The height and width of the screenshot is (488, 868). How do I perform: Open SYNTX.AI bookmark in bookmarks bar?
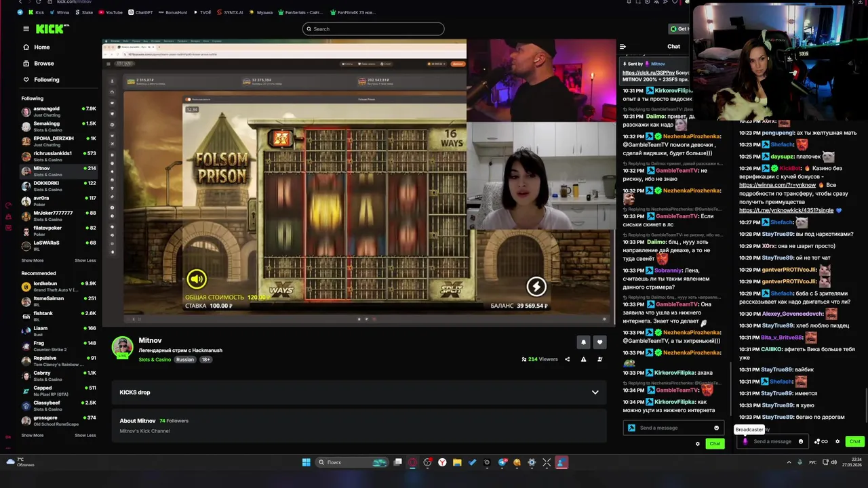(x=231, y=12)
